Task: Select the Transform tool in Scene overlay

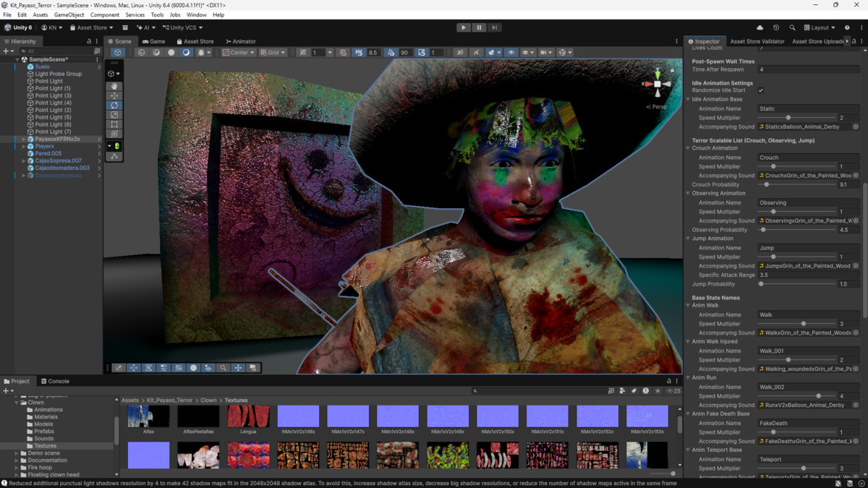Action: pyautogui.click(x=114, y=133)
